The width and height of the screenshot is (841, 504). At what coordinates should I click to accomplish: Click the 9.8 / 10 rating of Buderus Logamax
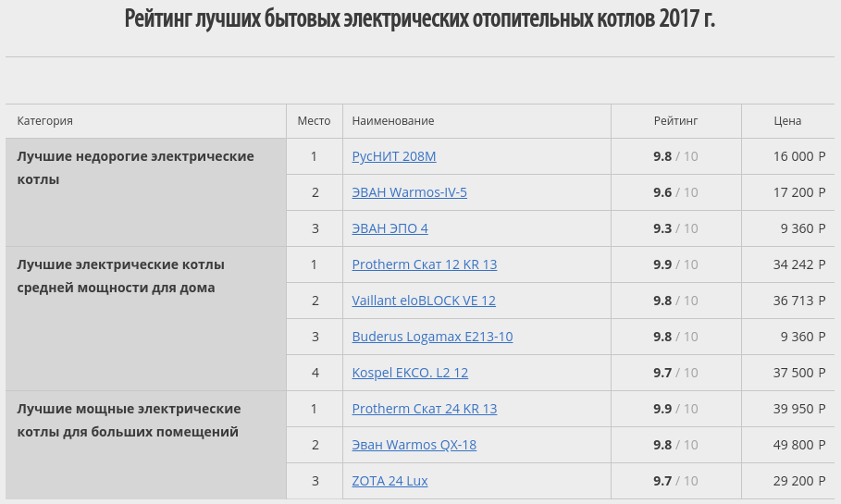pyautogui.click(x=675, y=337)
